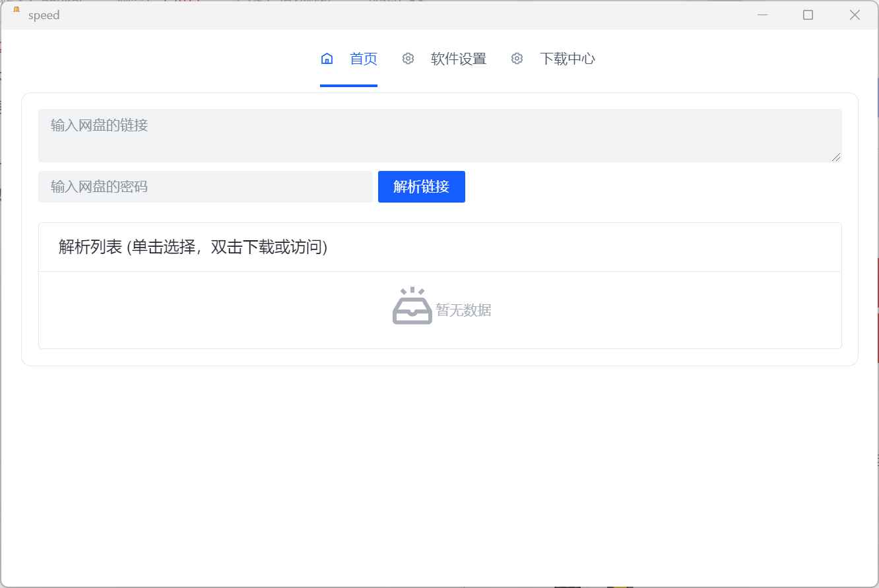
Task: Open the 下载中心 tab
Action: tap(568, 58)
